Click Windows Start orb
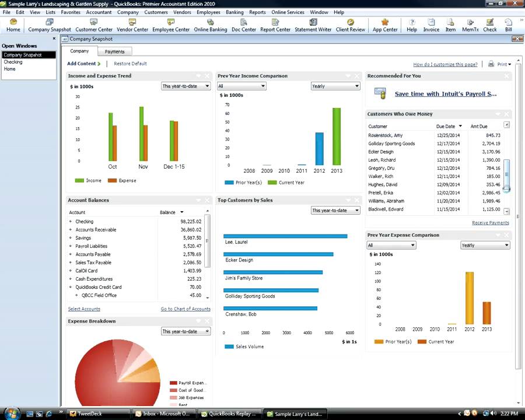Viewport: 525px width, 420px height. (x=12, y=414)
